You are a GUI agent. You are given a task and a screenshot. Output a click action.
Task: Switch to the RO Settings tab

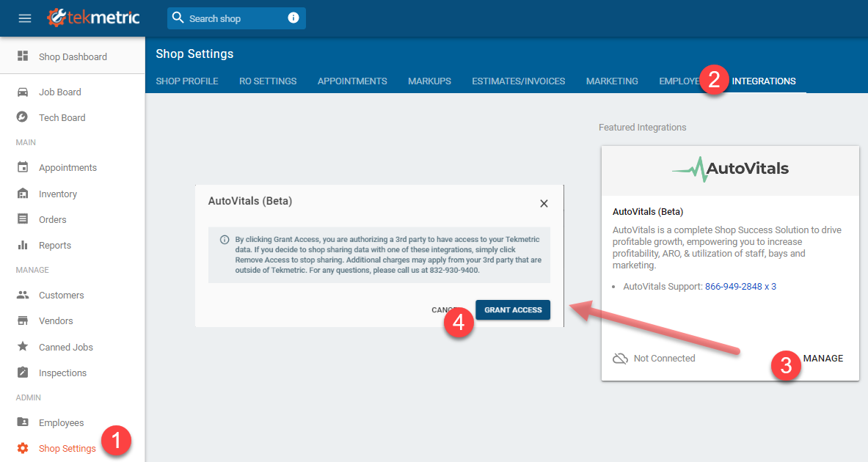268,81
